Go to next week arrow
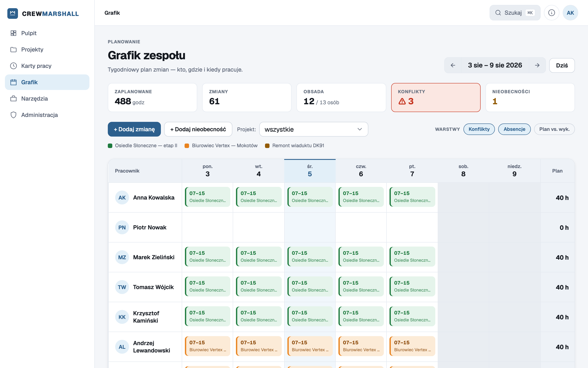Viewport: 588px width, 368px height. tap(537, 65)
